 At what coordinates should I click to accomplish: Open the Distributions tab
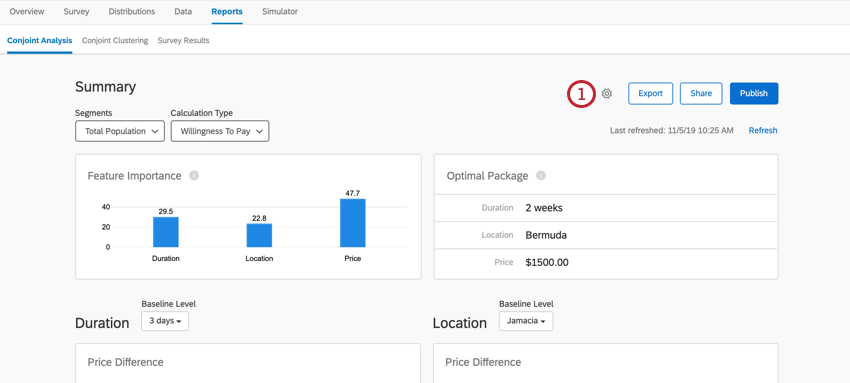(x=132, y=11)
